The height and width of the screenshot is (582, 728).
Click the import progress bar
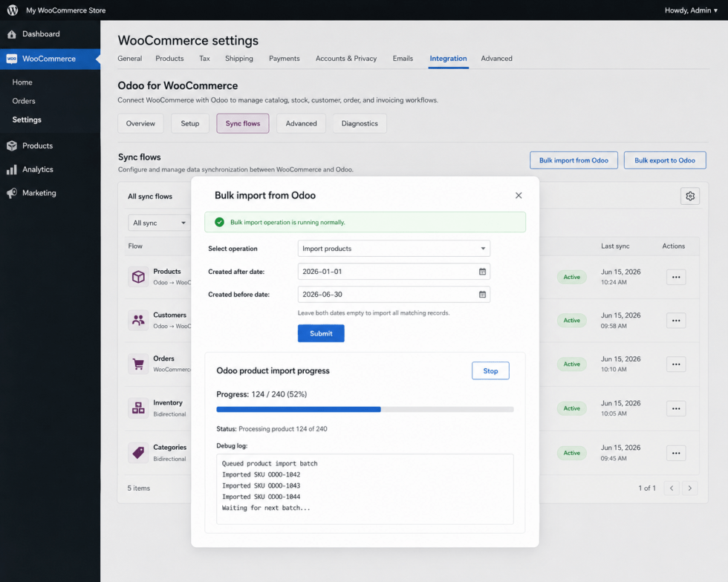point(365,409)
